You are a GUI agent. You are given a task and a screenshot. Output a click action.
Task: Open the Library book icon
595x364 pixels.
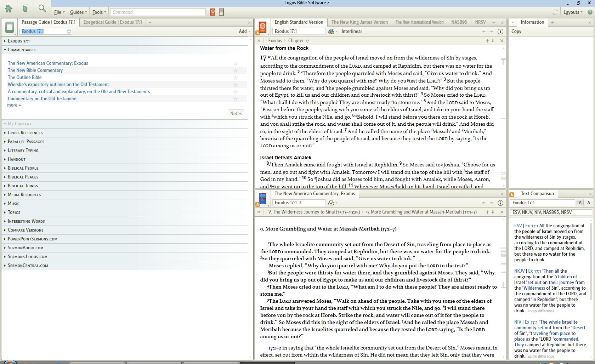click(25, 9)
